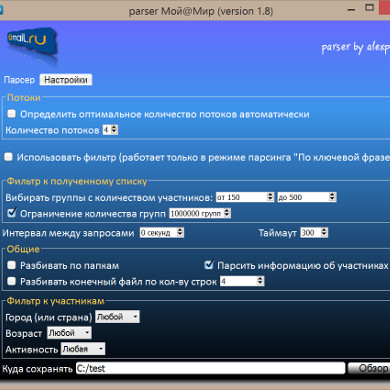The image size is (390, 390).
Task: Maximize the parser window
Action: tap(369, 8)
